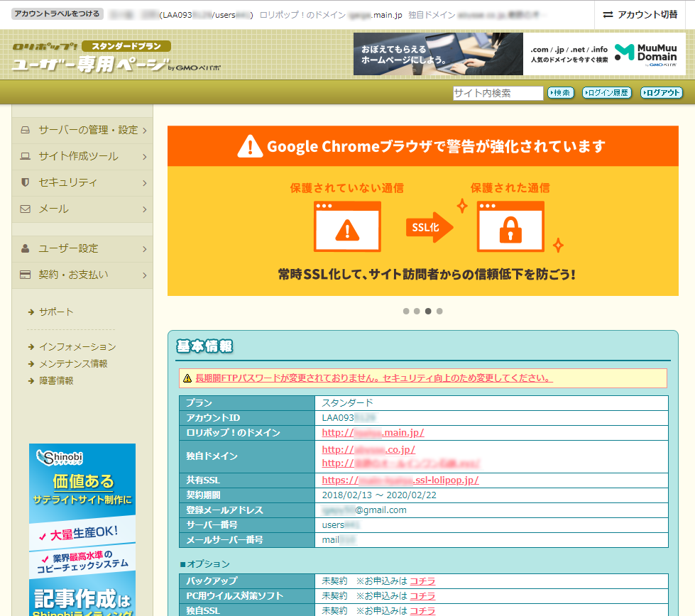Open the インフォメーション link

77,346
